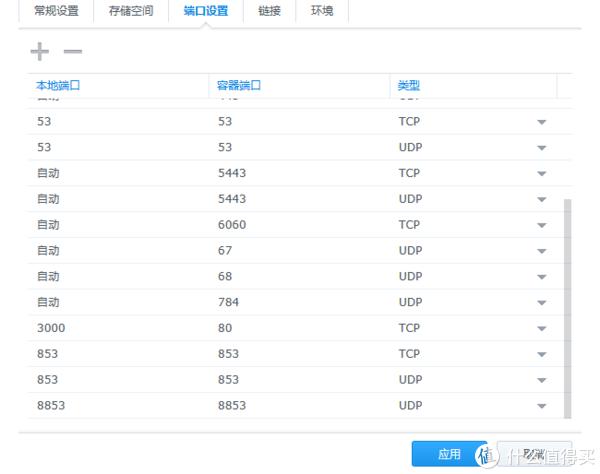Select container port 853 in the UDP row
The image size is (600, 474).
pos(228,380)
